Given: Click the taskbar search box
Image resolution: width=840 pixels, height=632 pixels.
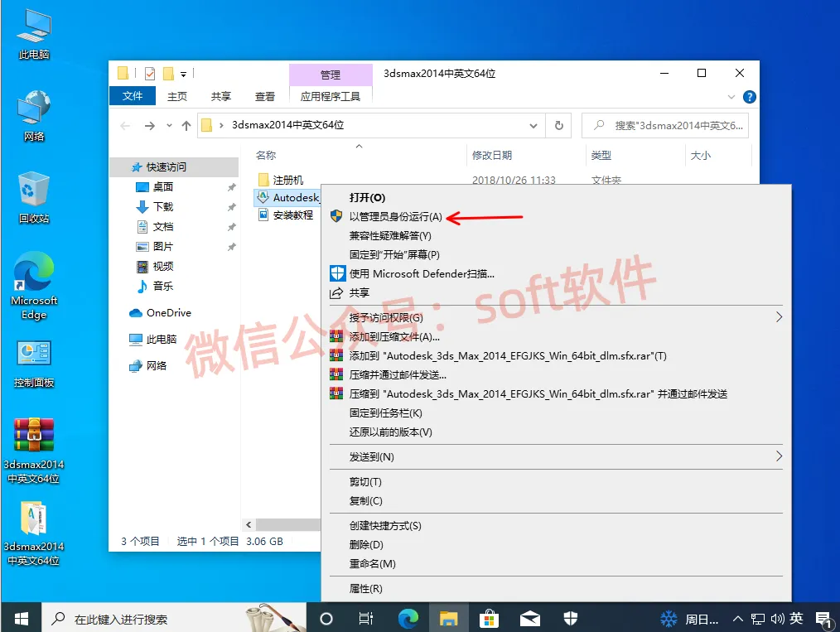Looking at the screenshot, I should click(174, 619).
